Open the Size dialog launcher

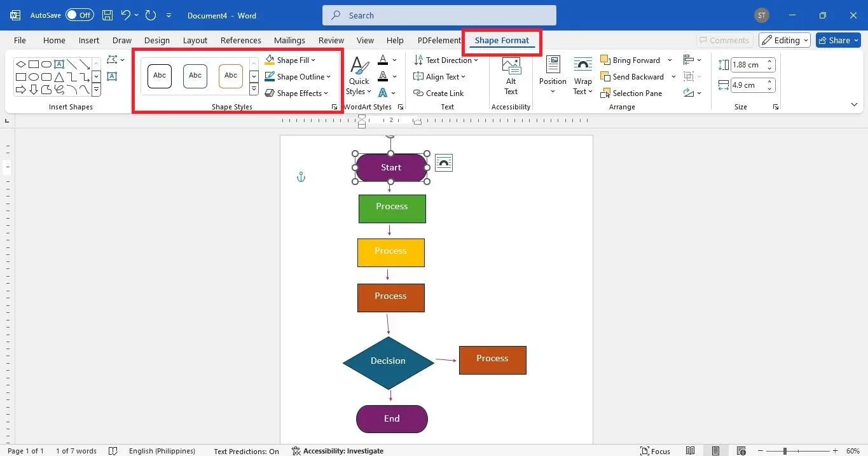coord(776,107)
